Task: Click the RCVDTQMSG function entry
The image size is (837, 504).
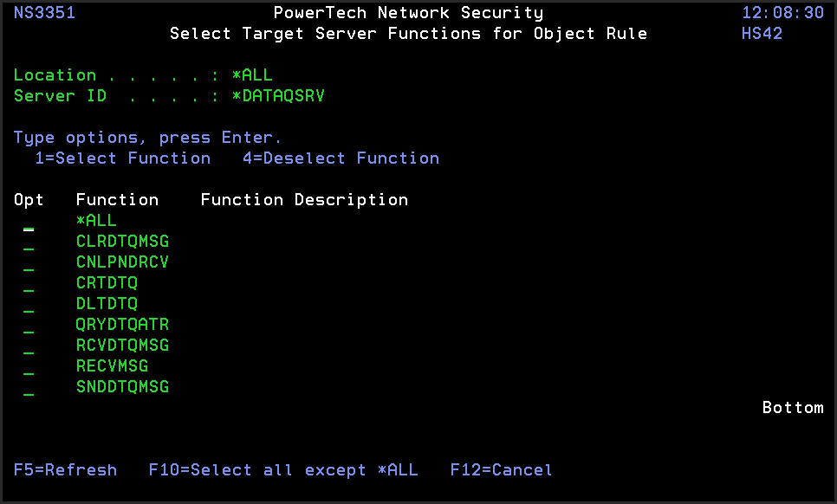Action: click(x=122, y=346)
